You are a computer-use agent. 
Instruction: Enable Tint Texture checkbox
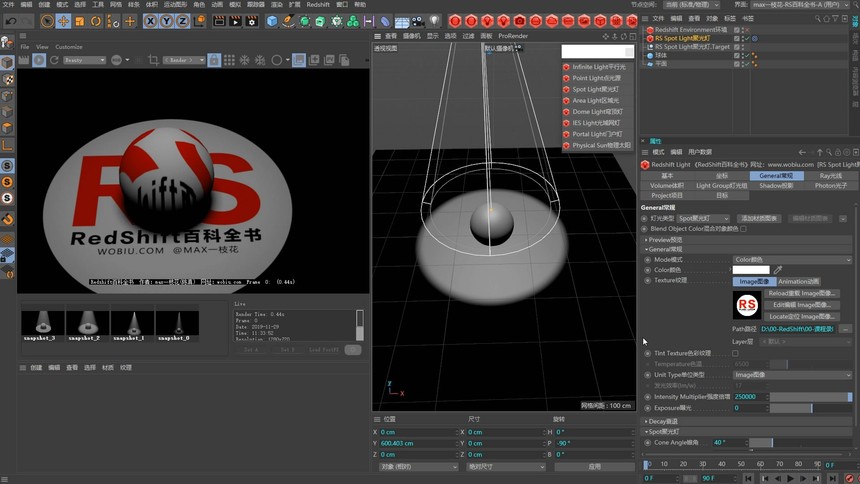pyautogui.click(x=735, y=353)
